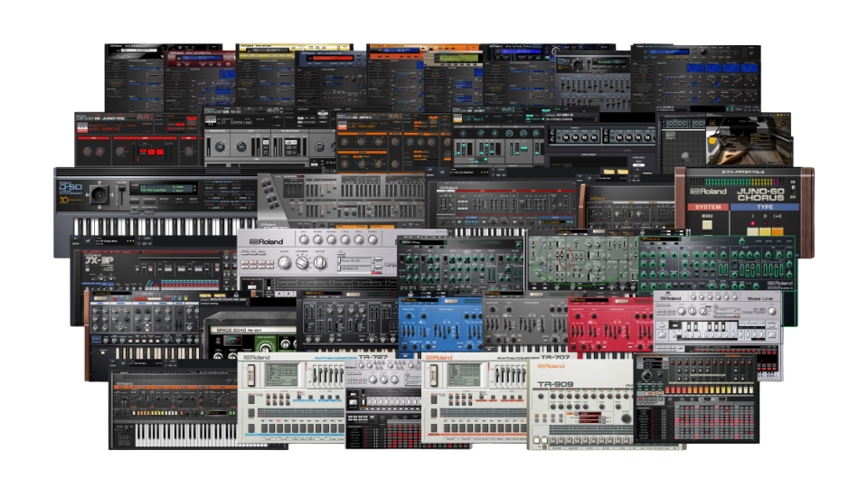Toggle the JUNO-60 Chorus power switch
The image size is (868, 488).
[793, 189]
